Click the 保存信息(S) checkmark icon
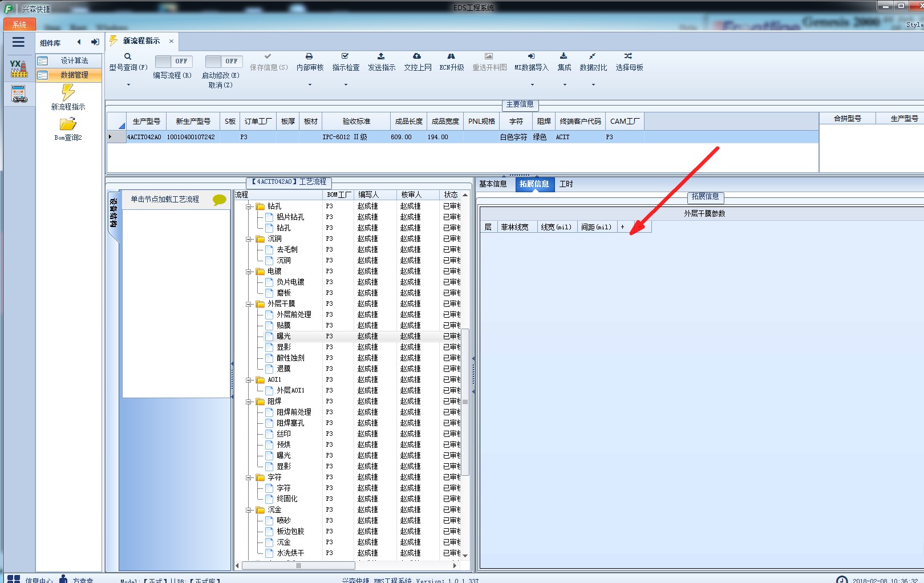This screenshot has height=583, width=924. point(268,56)
